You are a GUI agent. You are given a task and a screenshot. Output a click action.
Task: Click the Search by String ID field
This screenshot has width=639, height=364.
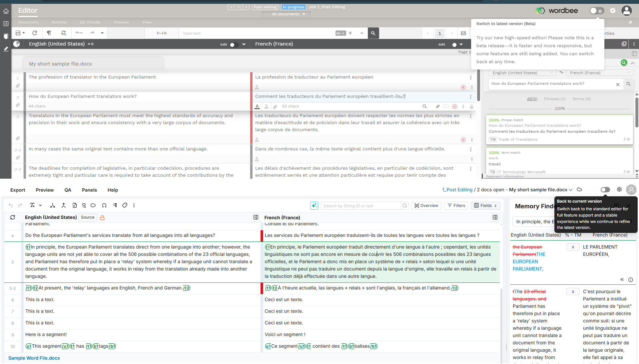point(360,206)
